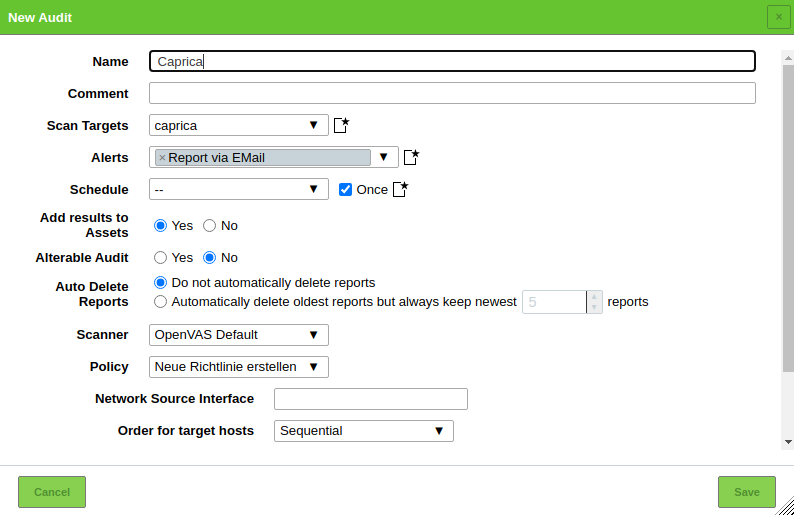Screen dimensions: 794x515
Task: Select Do not automatically delete reports
Action: click(x=160, y=283)
